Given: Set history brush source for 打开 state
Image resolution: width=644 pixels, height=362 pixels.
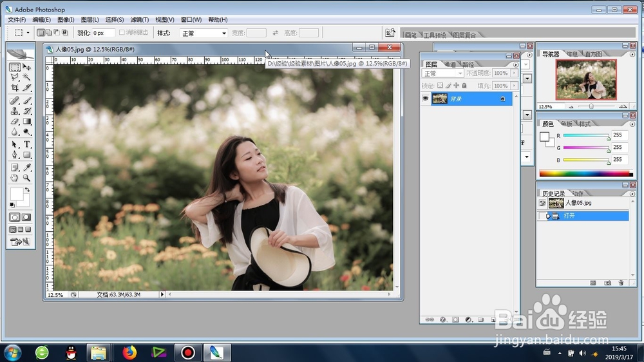Looking at the screenshot, I should pyautogui.click(x=542, y=216).
